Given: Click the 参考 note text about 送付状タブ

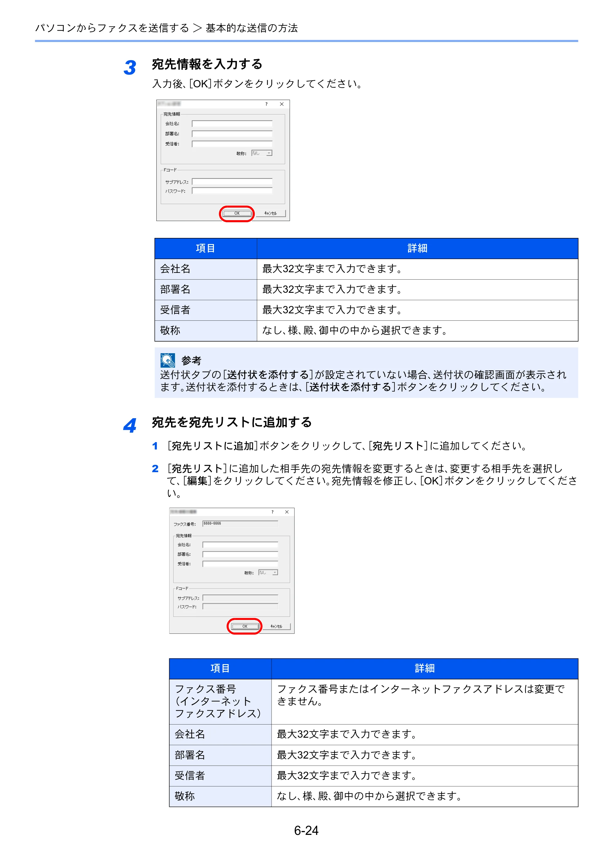Looking at the screenshot, I should [363, 381].
